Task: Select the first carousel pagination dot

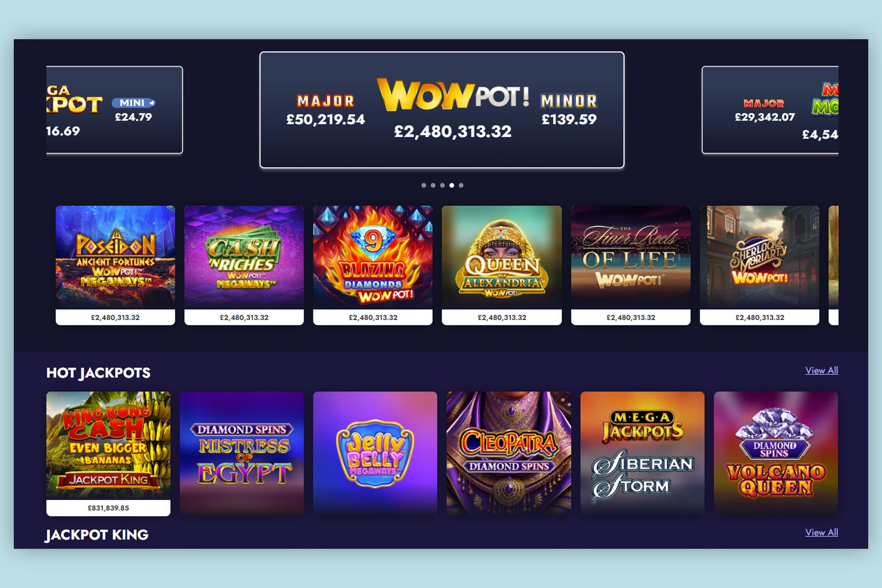Action: (x=424, y=185)
